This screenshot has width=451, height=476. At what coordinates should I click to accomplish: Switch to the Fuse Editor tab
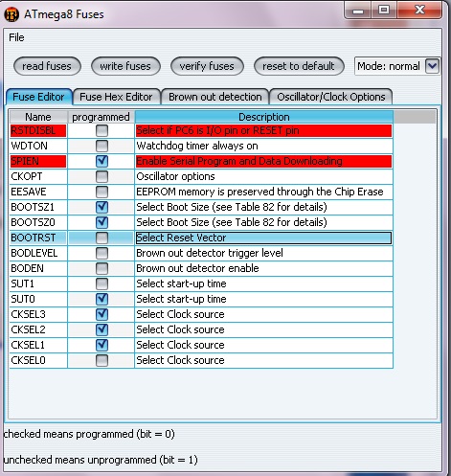coord(38,97)
